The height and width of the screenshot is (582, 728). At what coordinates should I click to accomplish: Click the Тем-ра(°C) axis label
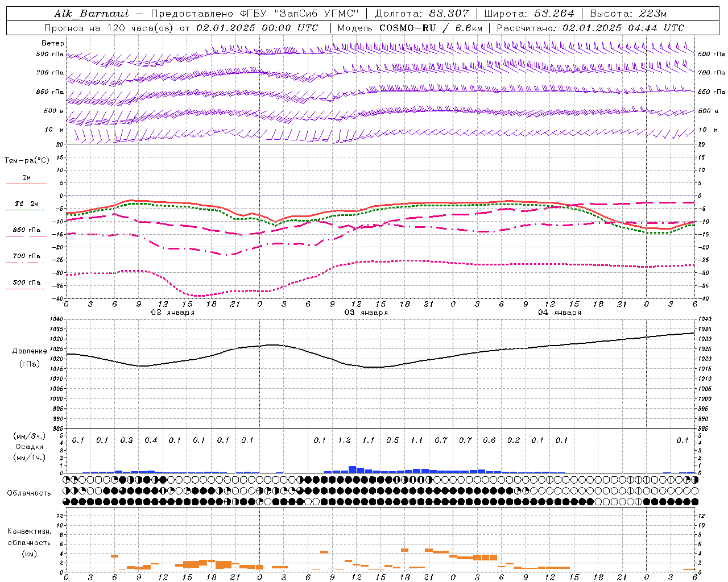click(x=27, y=161)
